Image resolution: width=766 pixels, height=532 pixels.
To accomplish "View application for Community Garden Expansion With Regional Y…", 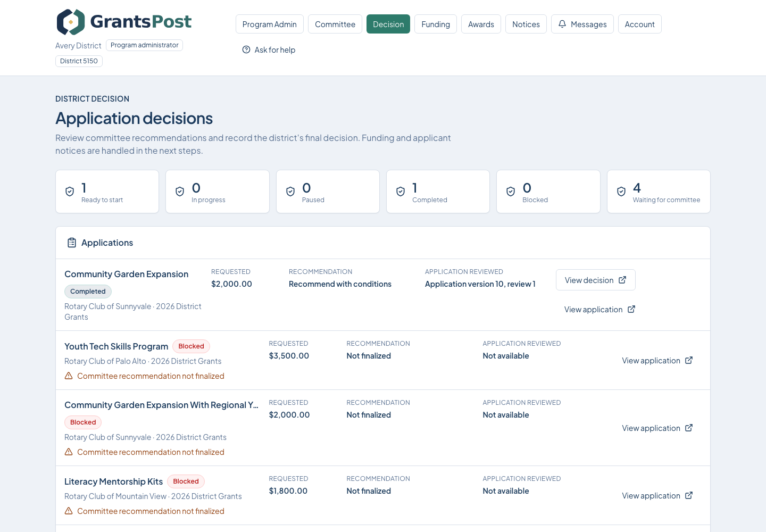I will [x=657, y=428].
